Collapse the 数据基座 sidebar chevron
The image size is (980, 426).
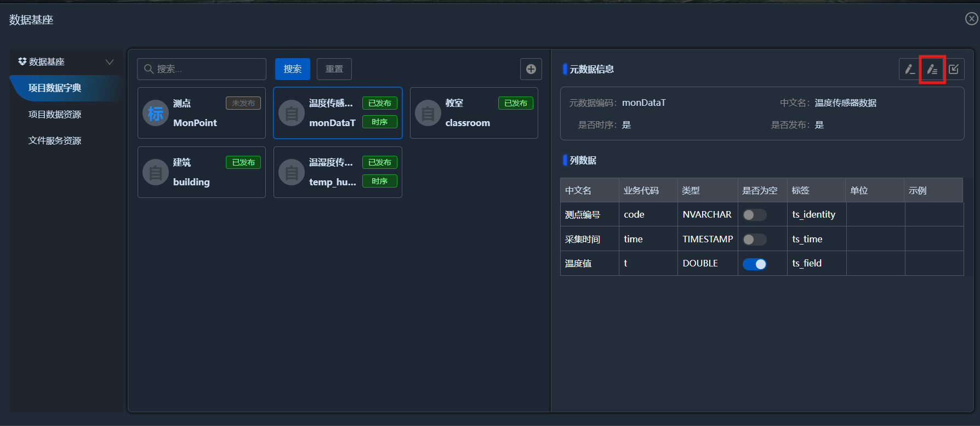click(110, 62)
